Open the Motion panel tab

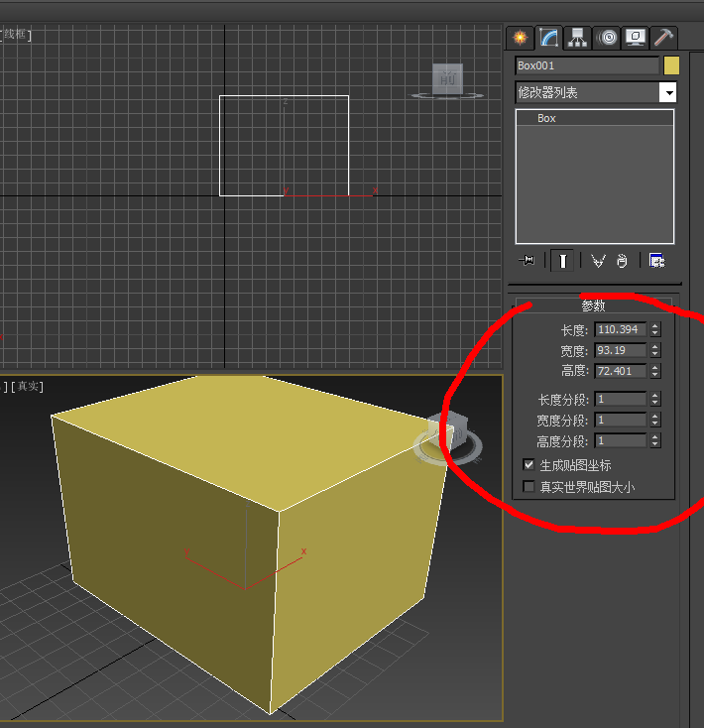(607, 37)
